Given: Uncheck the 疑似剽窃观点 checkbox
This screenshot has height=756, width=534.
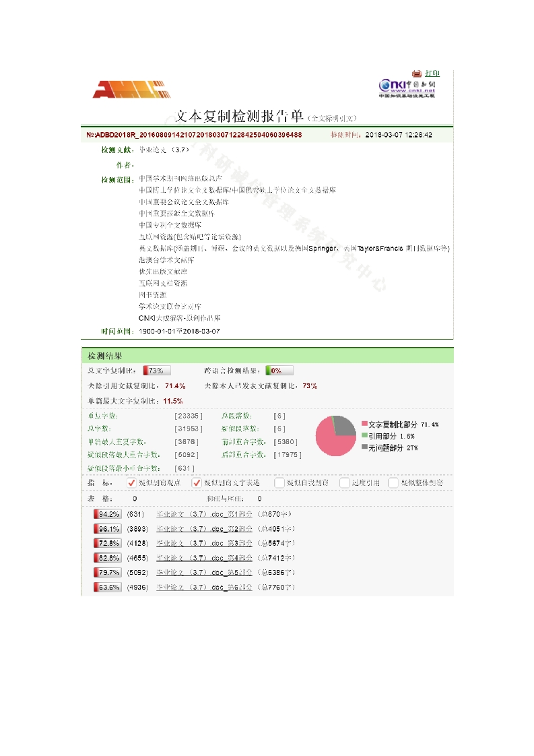Looking at the screenshot, I should pos(131,482).
